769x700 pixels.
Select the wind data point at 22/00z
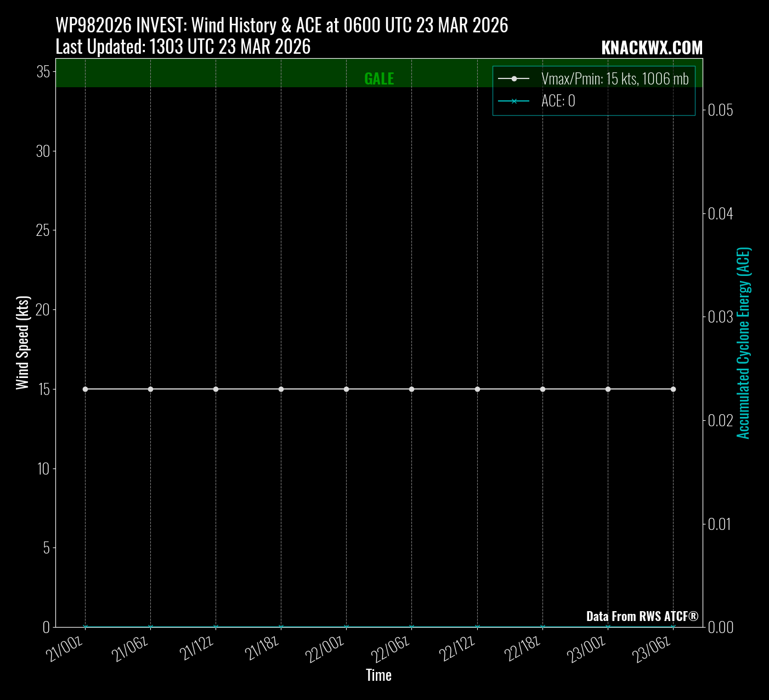pos(346,389)
